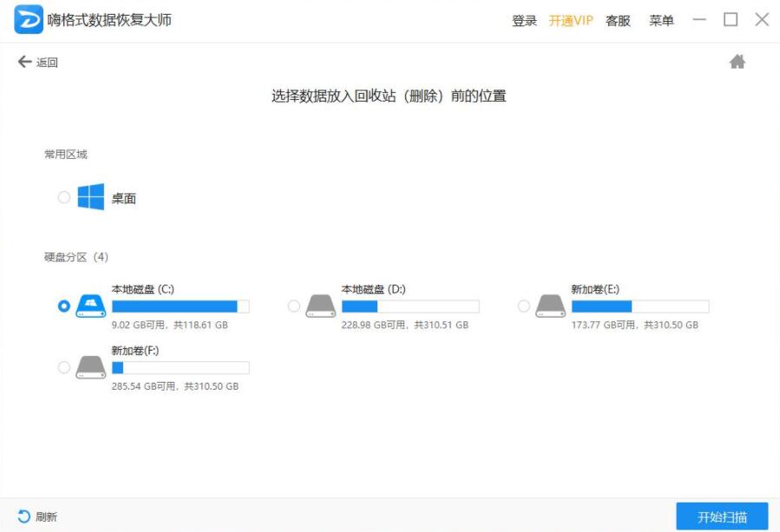Click the C: drive usage bar
Image resolution: width=780 pixels, height=532 pixels.
coord(180,306)
